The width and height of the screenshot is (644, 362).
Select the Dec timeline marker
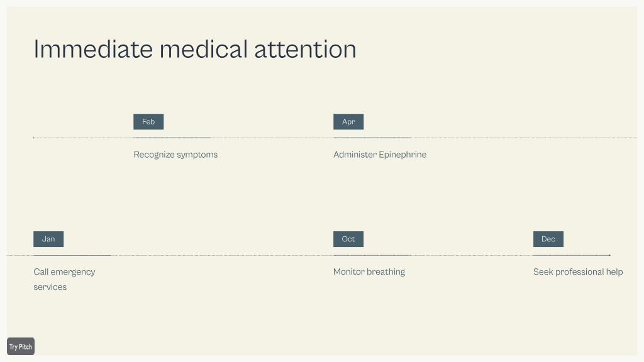coord(548,239)
